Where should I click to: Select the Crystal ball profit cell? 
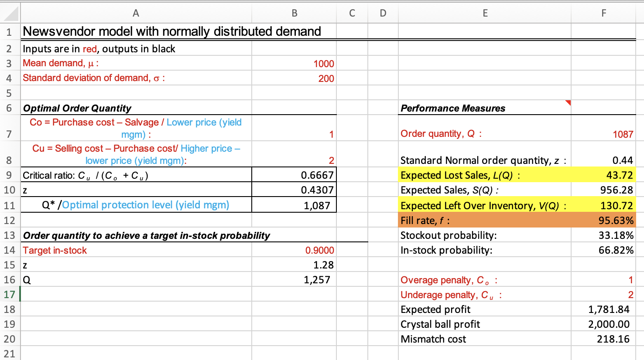[603, 324]
